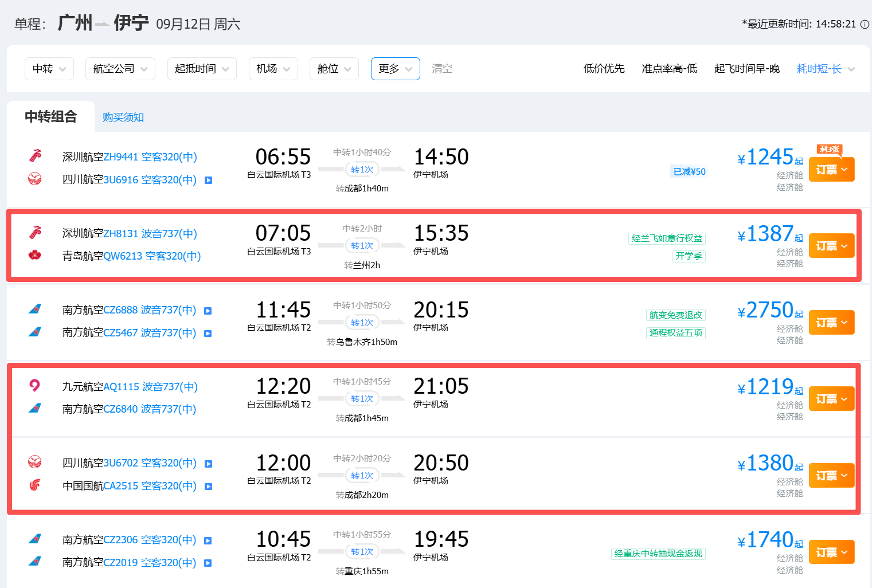The image size is (872, 588).
Task: Expand the 舱位 filter dropdown
Action: pos(334,69)
